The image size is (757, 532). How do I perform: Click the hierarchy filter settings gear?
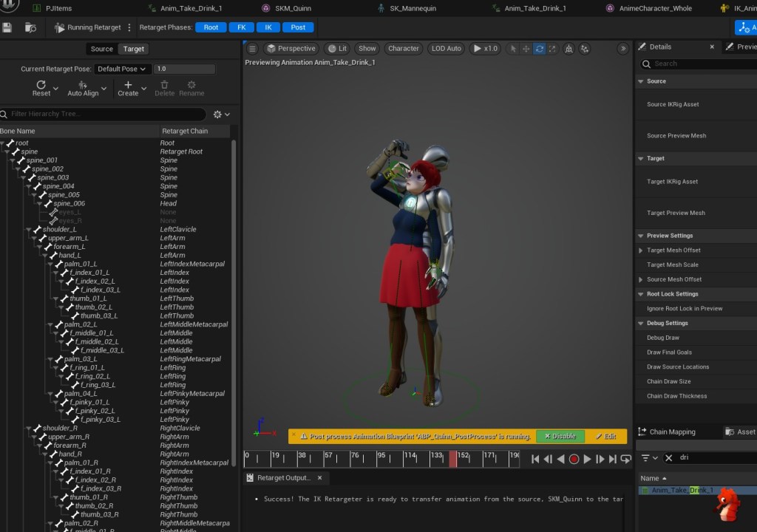coord(218,115)
